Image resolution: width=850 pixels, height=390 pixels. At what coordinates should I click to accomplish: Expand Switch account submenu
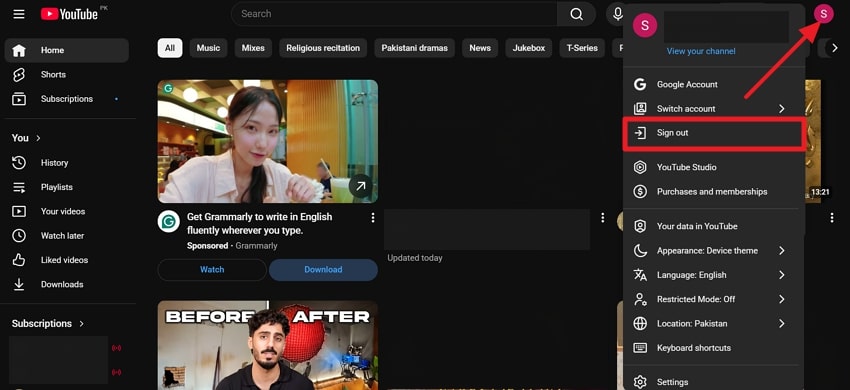click(713, 109)
